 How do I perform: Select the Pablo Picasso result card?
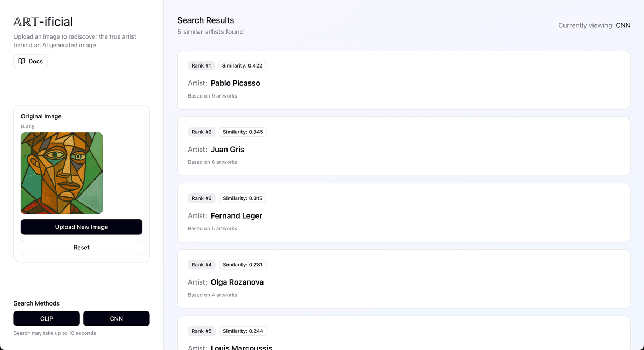pos(403,80)
